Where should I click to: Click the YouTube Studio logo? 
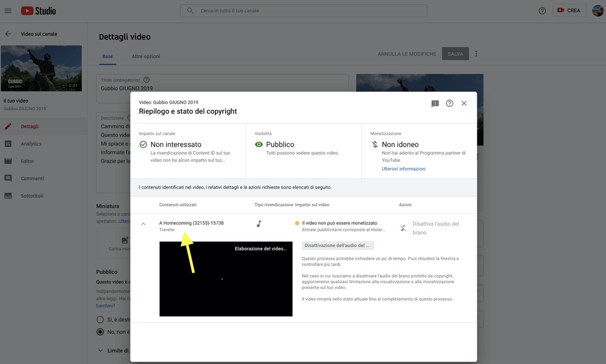pyautogui.click(x=38, y=10)
